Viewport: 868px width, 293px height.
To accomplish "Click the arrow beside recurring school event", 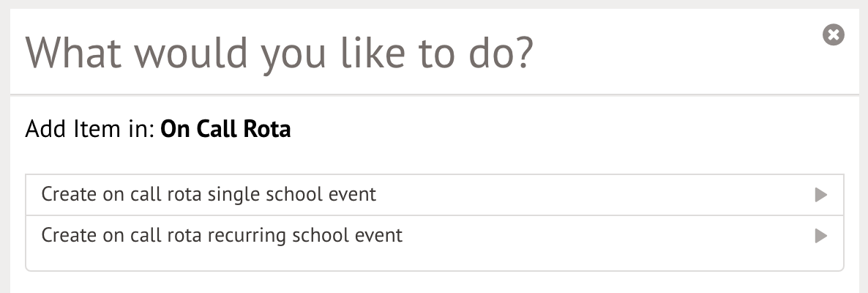I will [820, 236].
